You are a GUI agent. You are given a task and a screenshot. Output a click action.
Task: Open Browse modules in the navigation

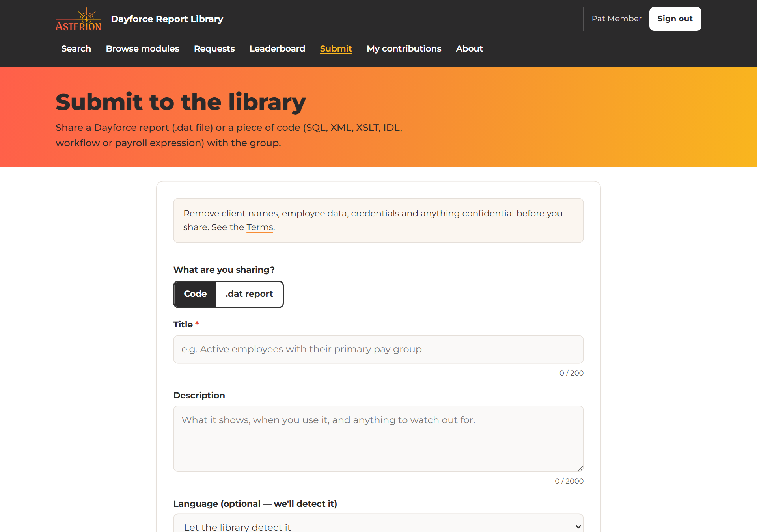pos(142,48)
